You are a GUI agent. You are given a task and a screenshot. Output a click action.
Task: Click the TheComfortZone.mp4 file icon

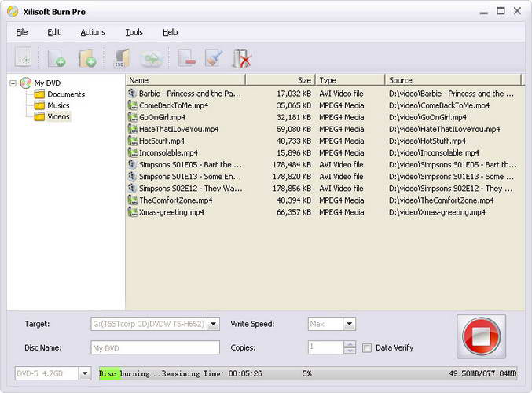tap(132, 200)
